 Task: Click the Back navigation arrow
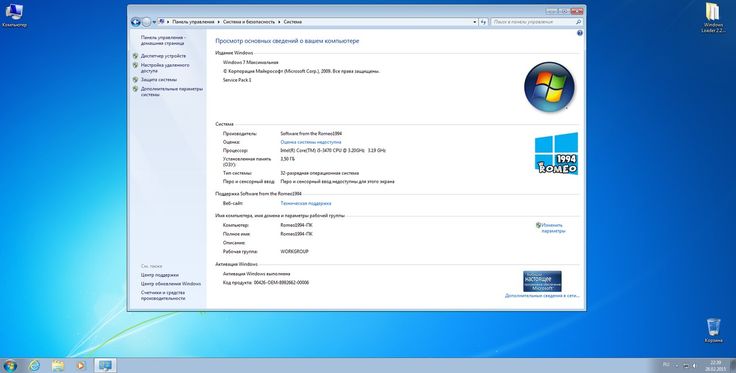(x=136, y=22)
